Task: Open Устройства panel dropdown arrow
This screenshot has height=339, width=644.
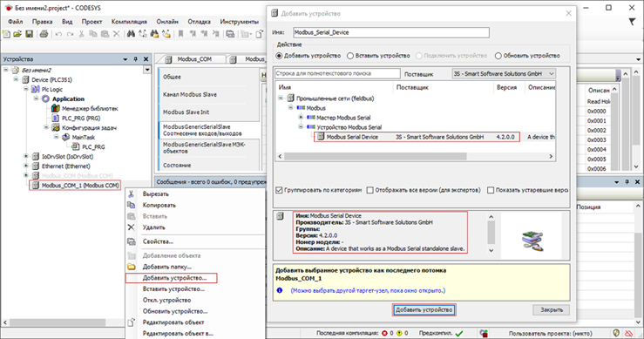Action: pos(125,59)
